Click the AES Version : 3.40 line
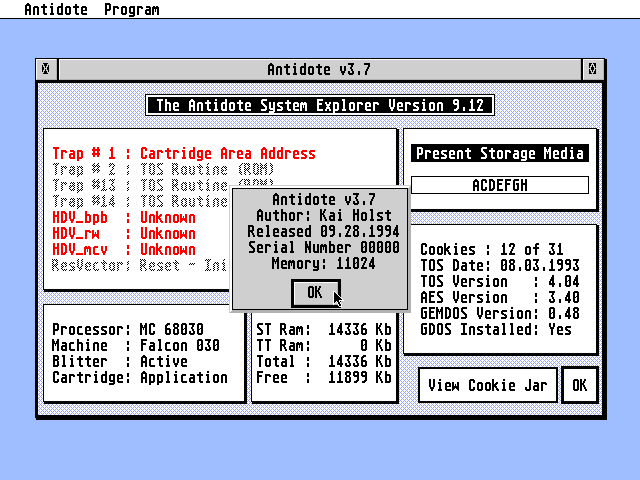640x480 pixels. 500,298
